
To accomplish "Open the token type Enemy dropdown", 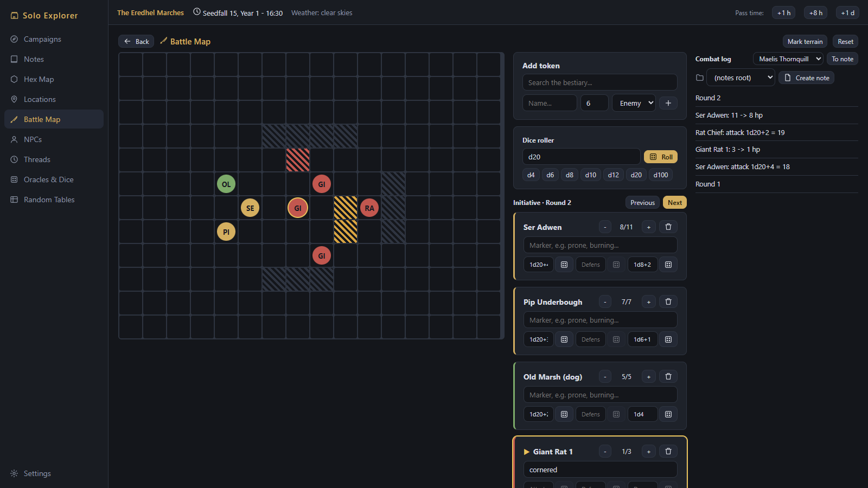I will [634, 103].
